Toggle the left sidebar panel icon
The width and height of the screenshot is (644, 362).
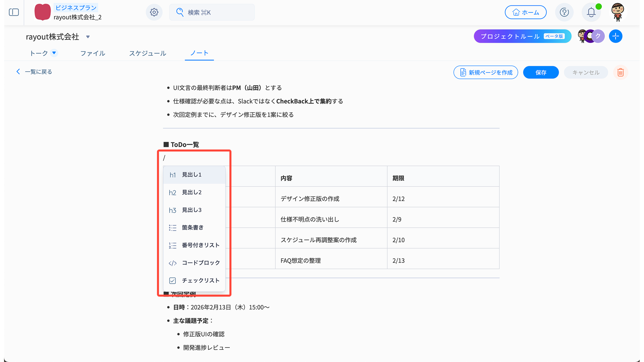click(14, 12)
